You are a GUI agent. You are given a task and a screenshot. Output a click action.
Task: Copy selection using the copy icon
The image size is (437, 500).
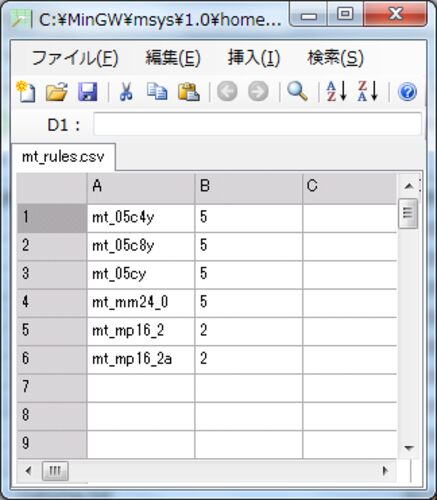coord(157,91)
